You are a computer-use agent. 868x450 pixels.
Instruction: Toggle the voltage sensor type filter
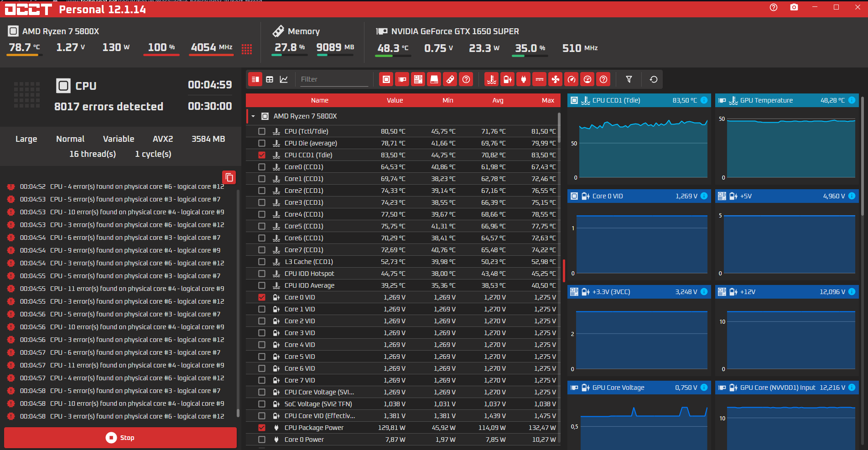(x=508, y=79)
